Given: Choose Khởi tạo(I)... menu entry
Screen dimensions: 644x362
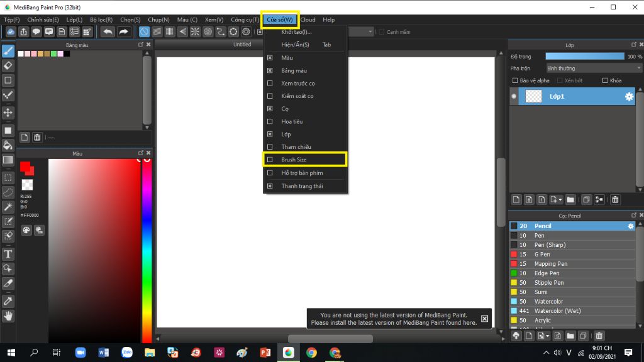Looking at the screenshot, I should coord(305,32).
